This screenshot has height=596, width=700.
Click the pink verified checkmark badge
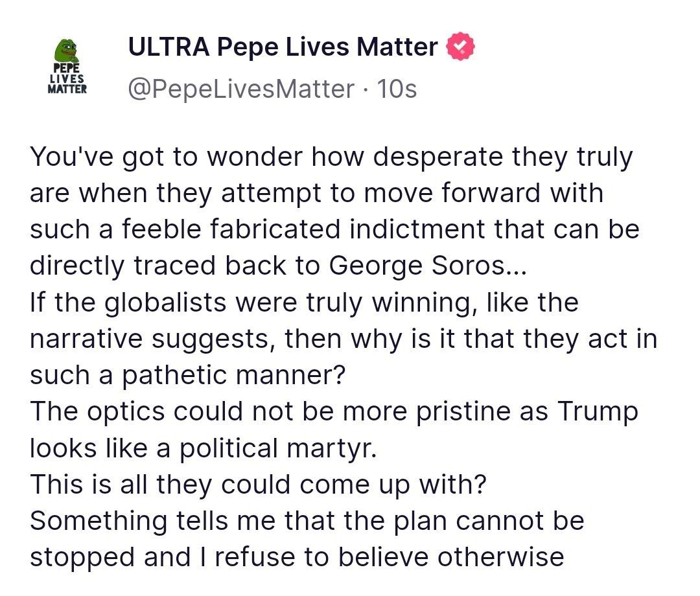(x=461, y=47)
